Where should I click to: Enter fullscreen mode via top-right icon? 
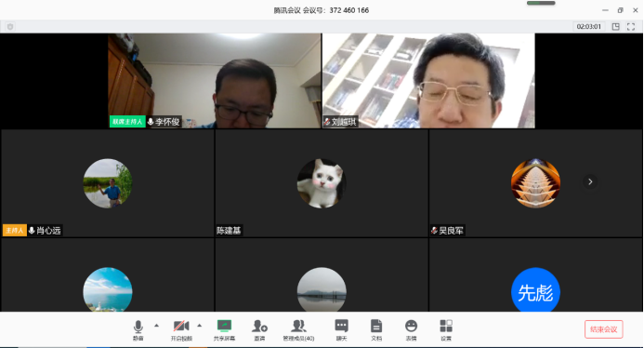631,27
